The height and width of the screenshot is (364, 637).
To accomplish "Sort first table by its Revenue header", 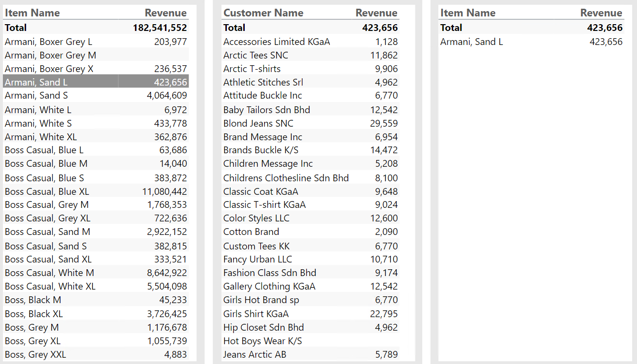I will pos(166,13).
